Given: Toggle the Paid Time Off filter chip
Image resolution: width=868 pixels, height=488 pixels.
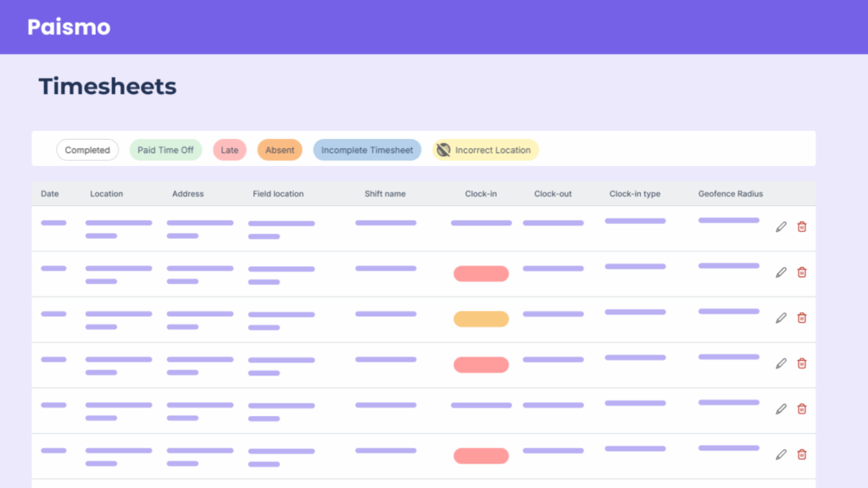Looking at the screenshot, I should coord(165,150).
